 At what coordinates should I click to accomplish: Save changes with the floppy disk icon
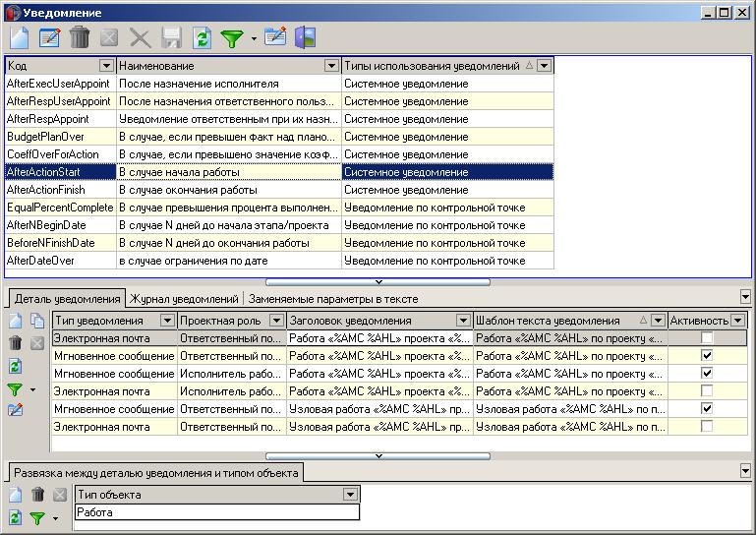coord(171,37)
